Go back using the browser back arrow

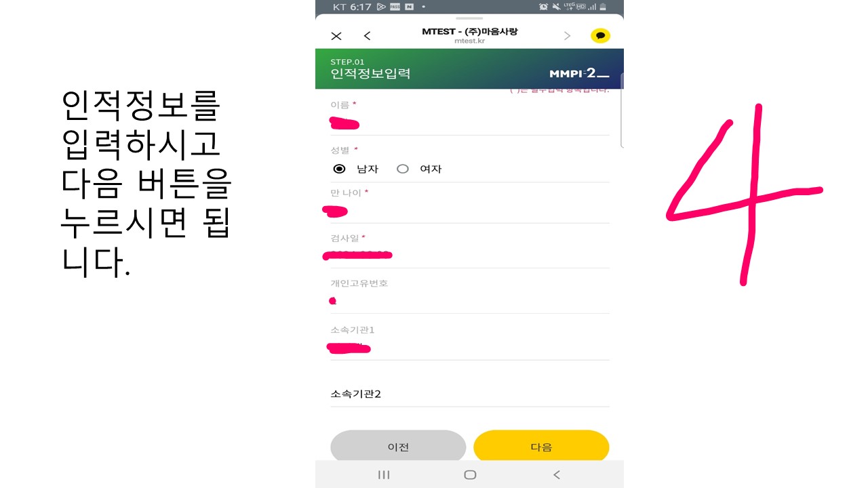coord(367,36)
